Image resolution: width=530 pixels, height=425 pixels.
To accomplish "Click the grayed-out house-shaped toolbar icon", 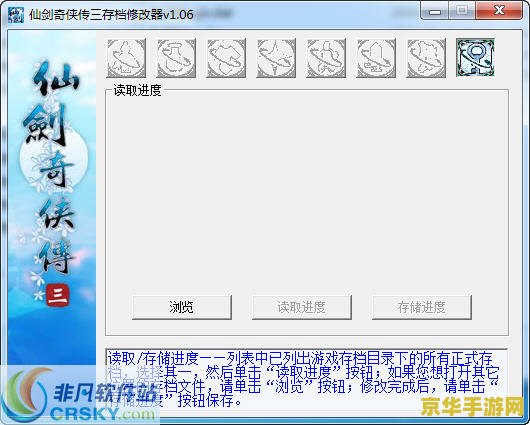I will tap(376, 58).
